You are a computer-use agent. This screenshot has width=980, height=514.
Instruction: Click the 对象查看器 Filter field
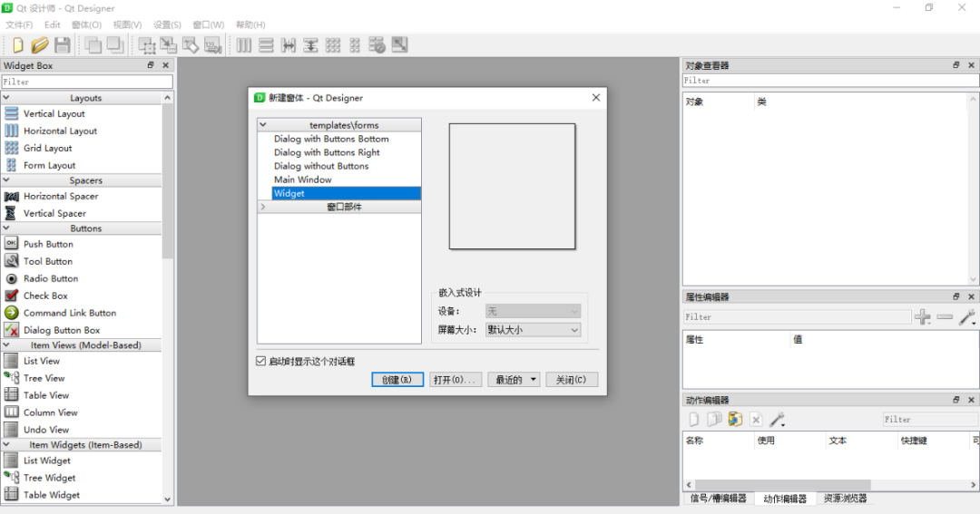pos(830,81)
